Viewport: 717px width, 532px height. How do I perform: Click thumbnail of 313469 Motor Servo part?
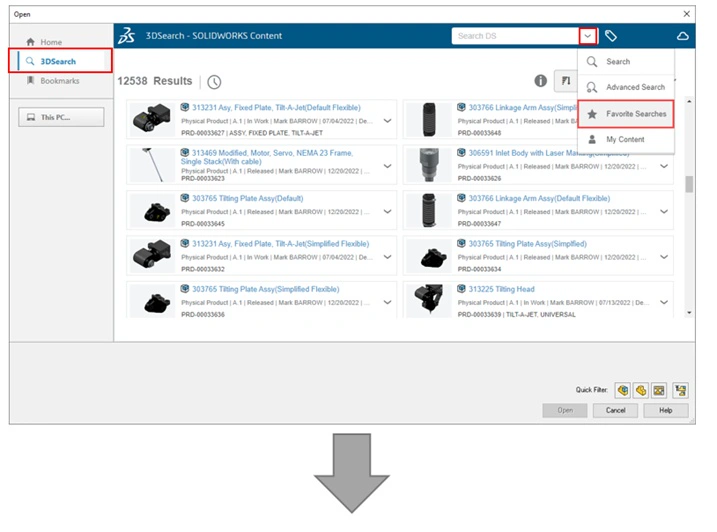coord(152,164)
